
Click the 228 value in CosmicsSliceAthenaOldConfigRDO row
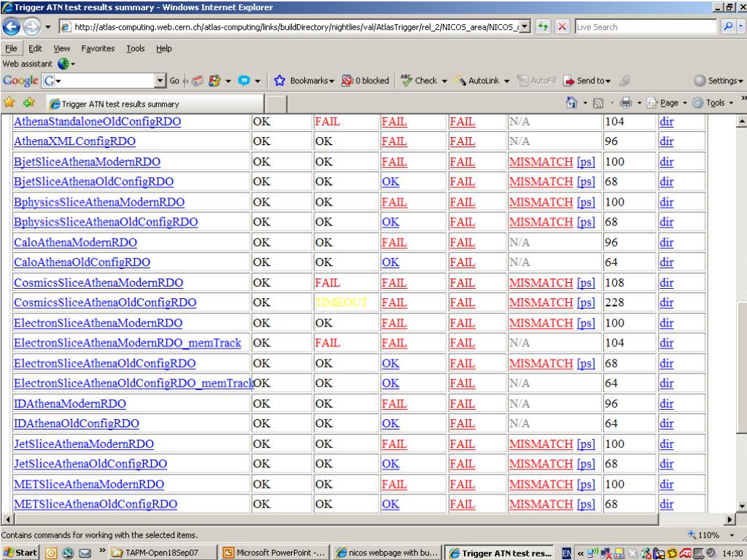[x=614, y=303]
